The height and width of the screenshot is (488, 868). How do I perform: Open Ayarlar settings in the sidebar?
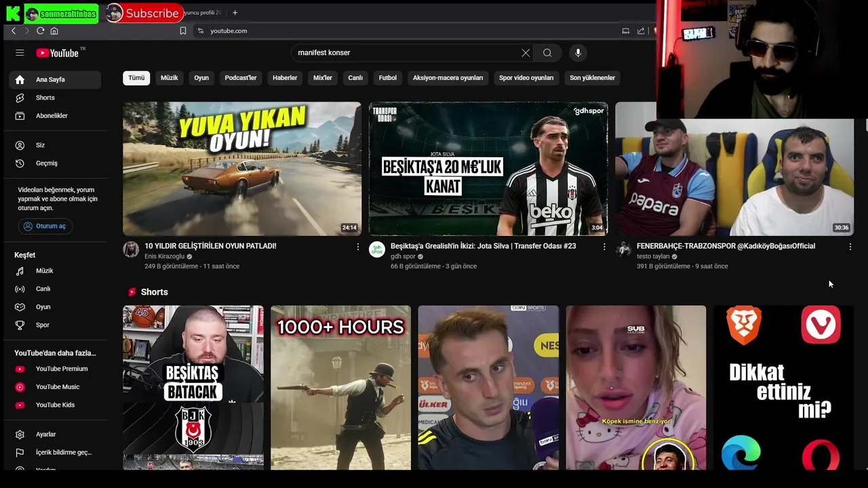(x=55, y=434)
